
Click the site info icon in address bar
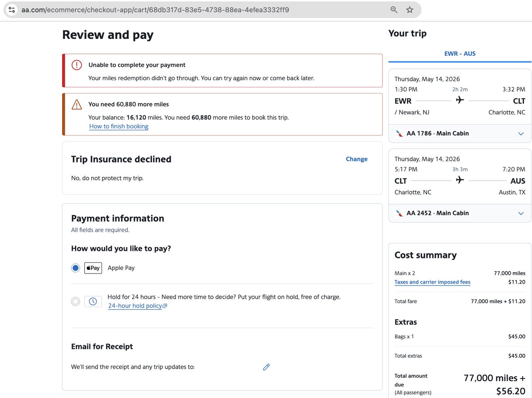coord(12,10)
